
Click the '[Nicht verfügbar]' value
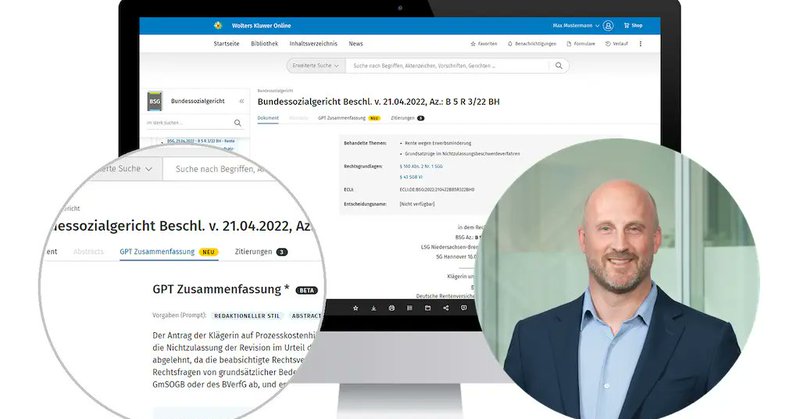[x=417, y=204]
